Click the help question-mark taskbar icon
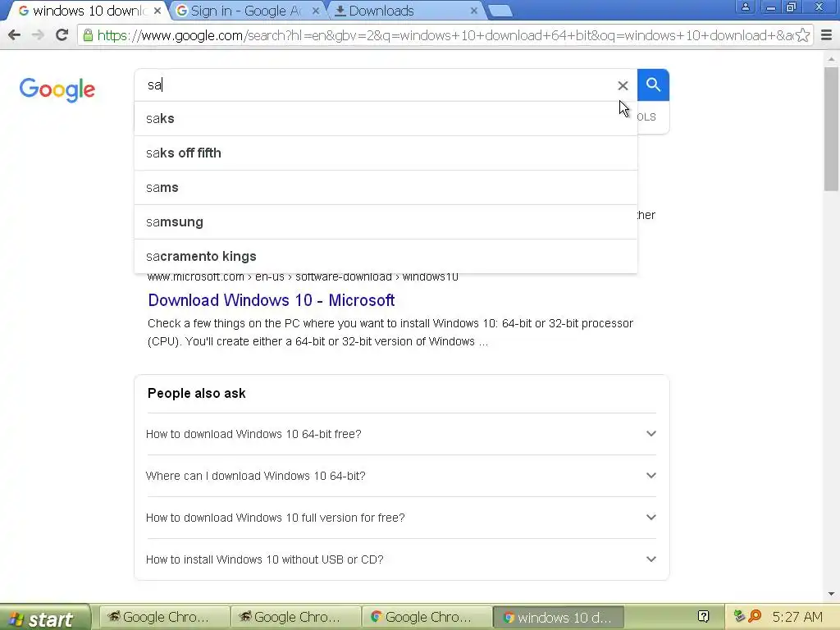 704,617
